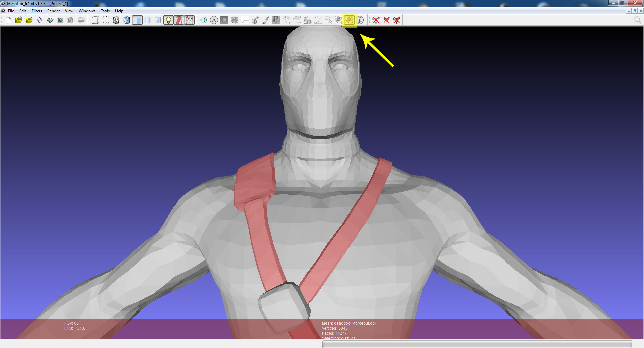The height and width of the screenshot is (348, 644).
Task: Click the grey building image icon
Action: pos(224,20)
